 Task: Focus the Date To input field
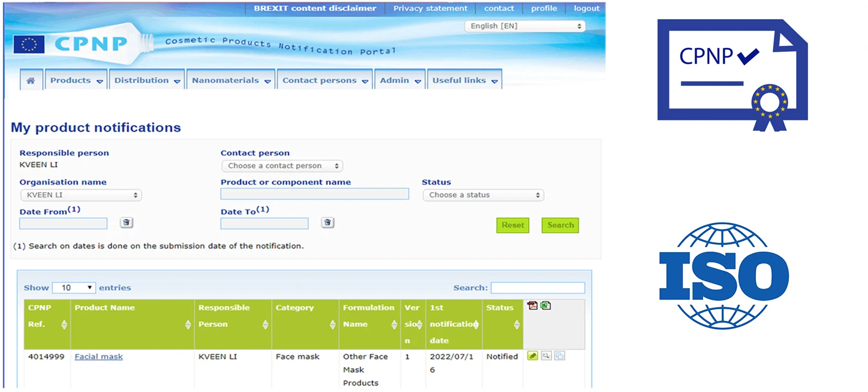[x=265, y=223]
